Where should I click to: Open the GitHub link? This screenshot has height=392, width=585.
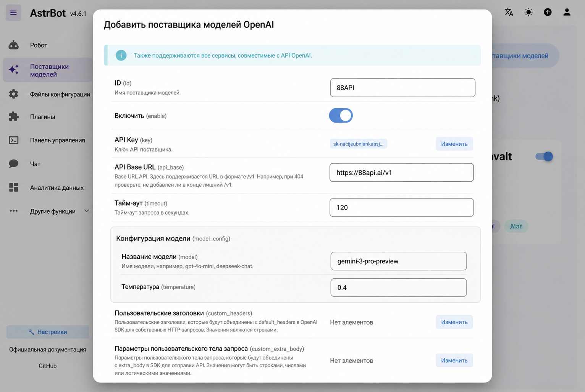(x=47, y=366)
